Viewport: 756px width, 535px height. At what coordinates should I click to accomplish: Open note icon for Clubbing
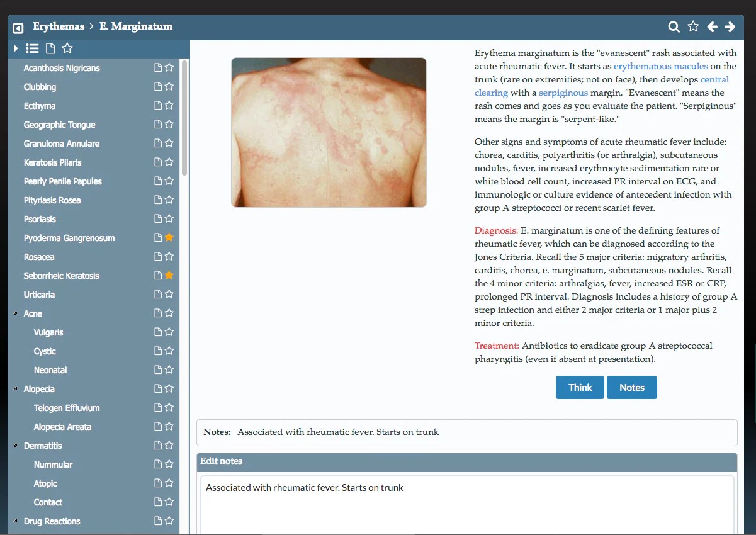pyautogui.click(x=159, y=87)
